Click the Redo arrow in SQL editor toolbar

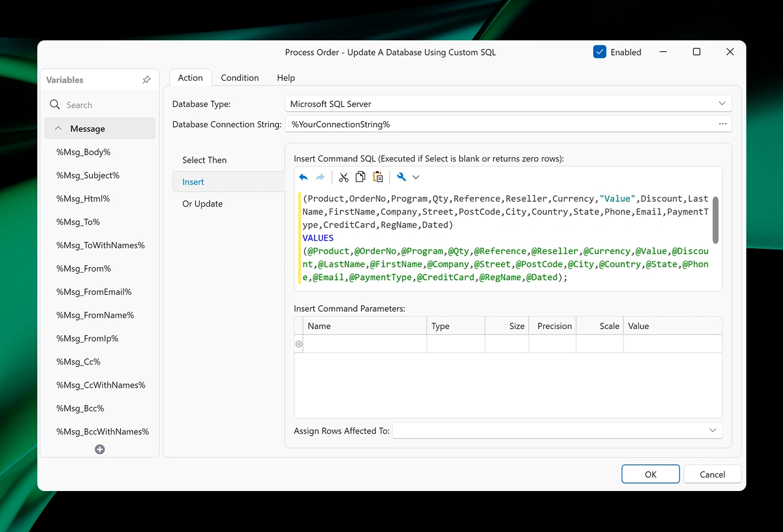(320, 177)
